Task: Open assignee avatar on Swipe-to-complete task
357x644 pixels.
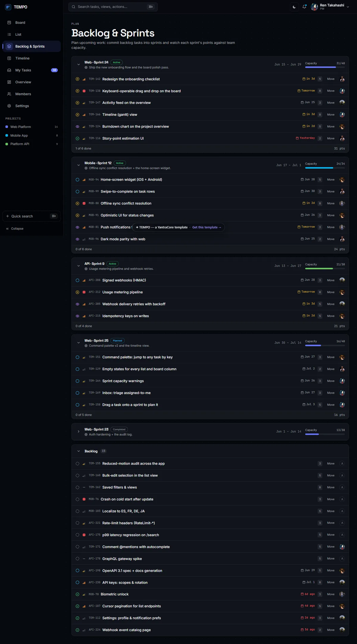Action: pyautogui.click(x=342, y=192)
